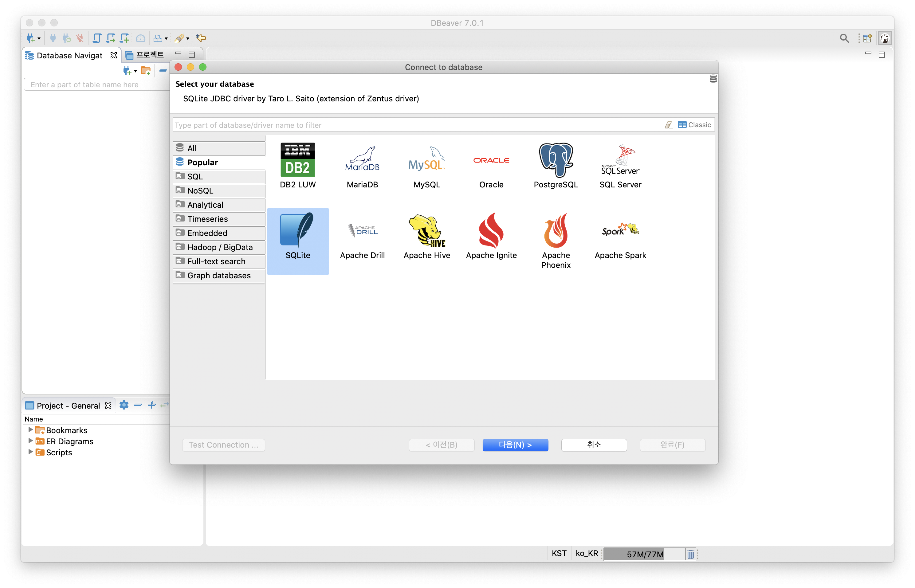
Task: Expand the Bookmarks tree node
Action: click(x=30, y=430)
